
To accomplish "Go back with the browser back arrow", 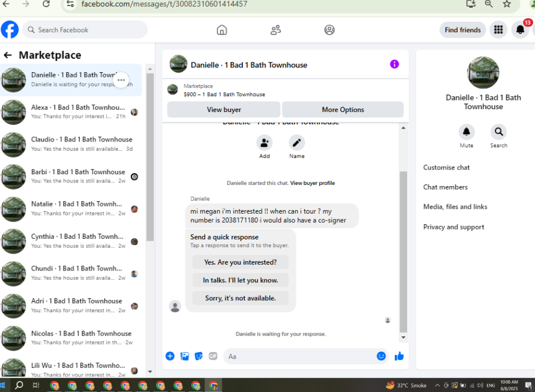I will (6, 4).
